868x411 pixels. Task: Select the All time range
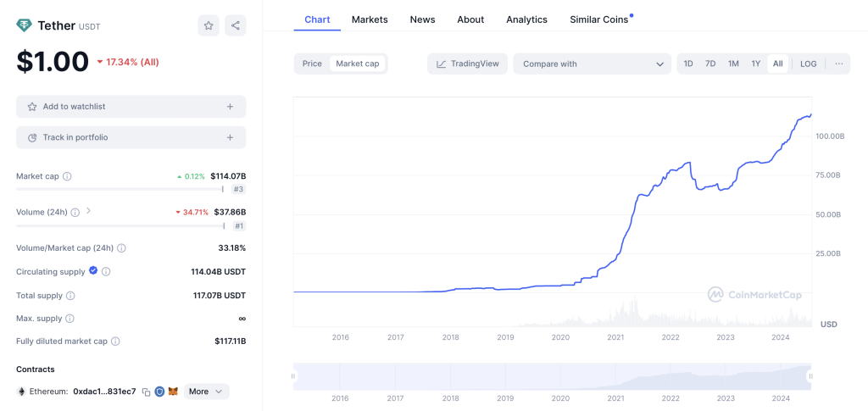(x=778, y=64)
